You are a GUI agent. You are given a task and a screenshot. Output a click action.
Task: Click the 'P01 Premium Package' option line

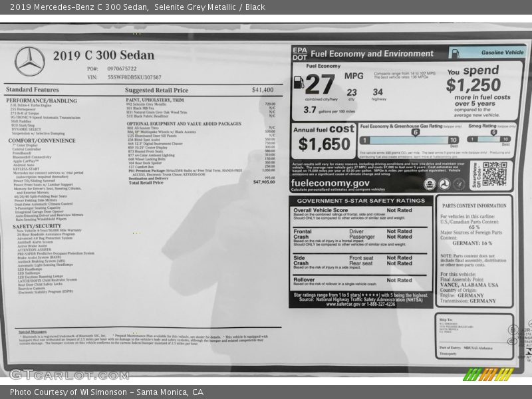pos(186,172)
